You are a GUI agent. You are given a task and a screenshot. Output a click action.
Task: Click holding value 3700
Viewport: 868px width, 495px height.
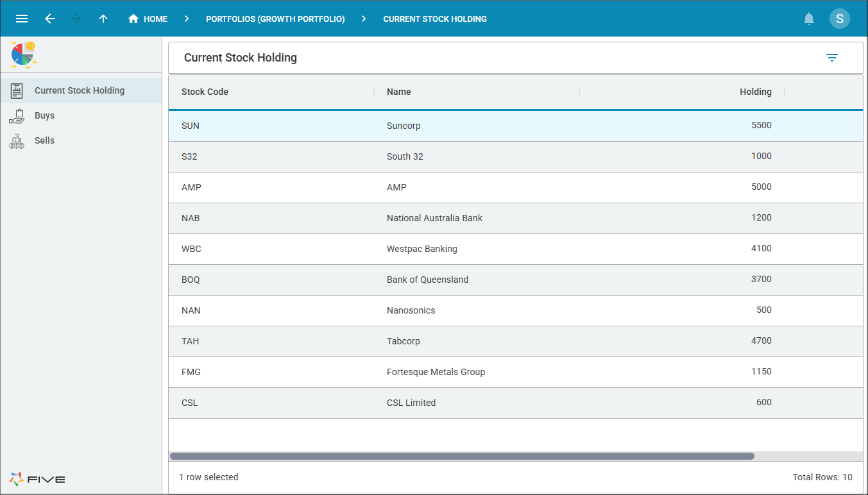[762, 279]
